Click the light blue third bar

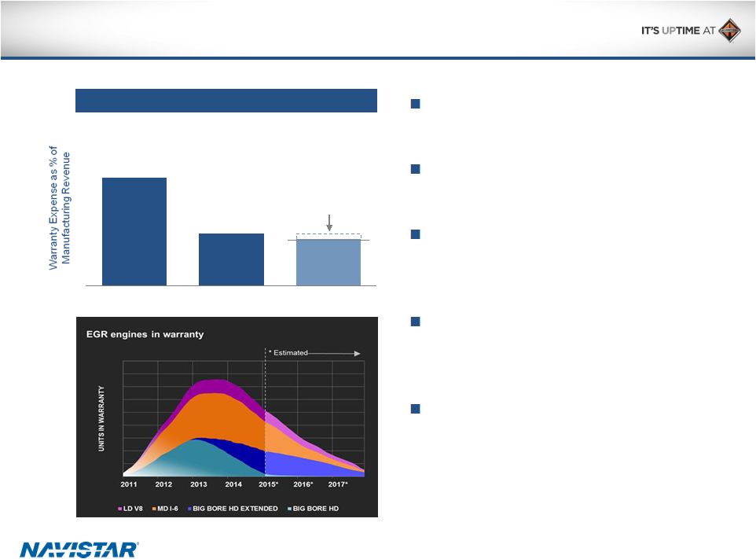coord(328,262)
